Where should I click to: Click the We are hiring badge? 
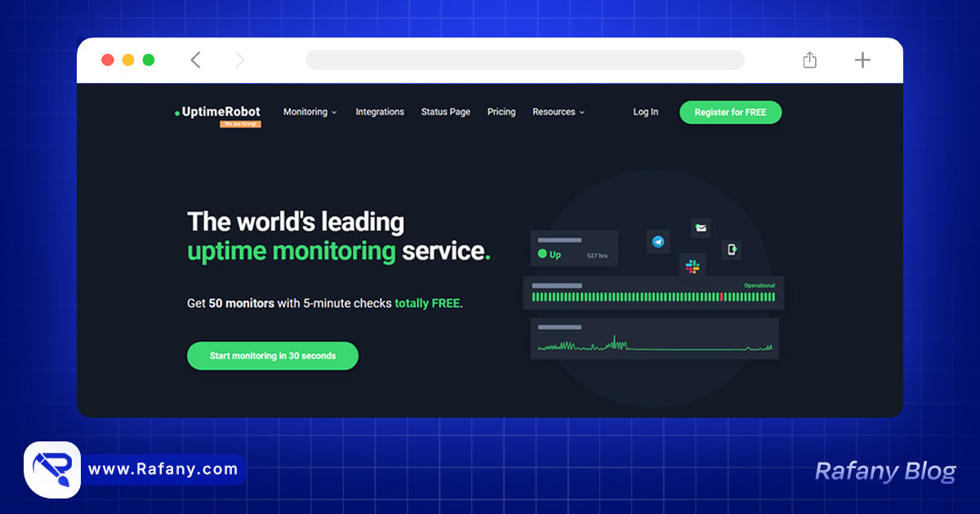(x=240, y=124)
